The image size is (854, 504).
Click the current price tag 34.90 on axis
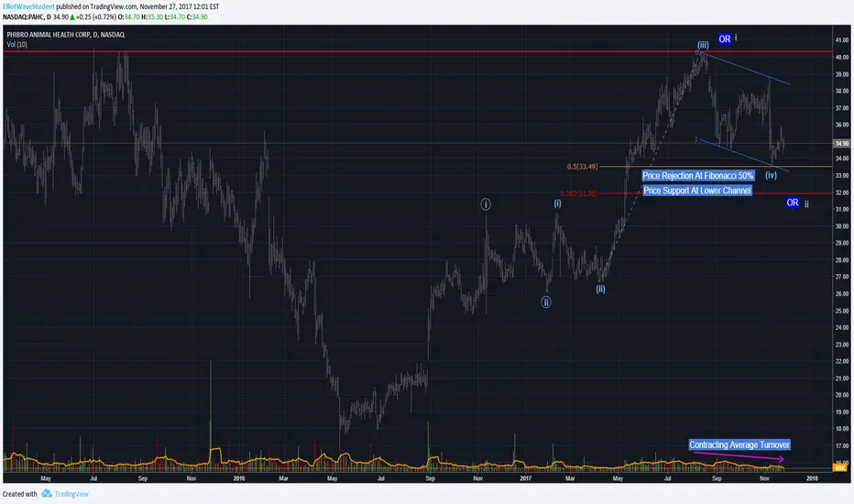841,143
